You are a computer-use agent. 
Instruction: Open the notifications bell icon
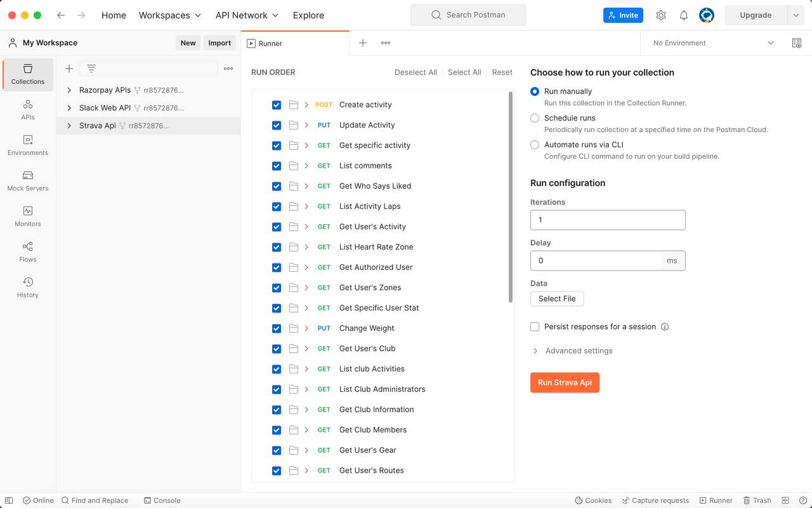click(684, 15)
